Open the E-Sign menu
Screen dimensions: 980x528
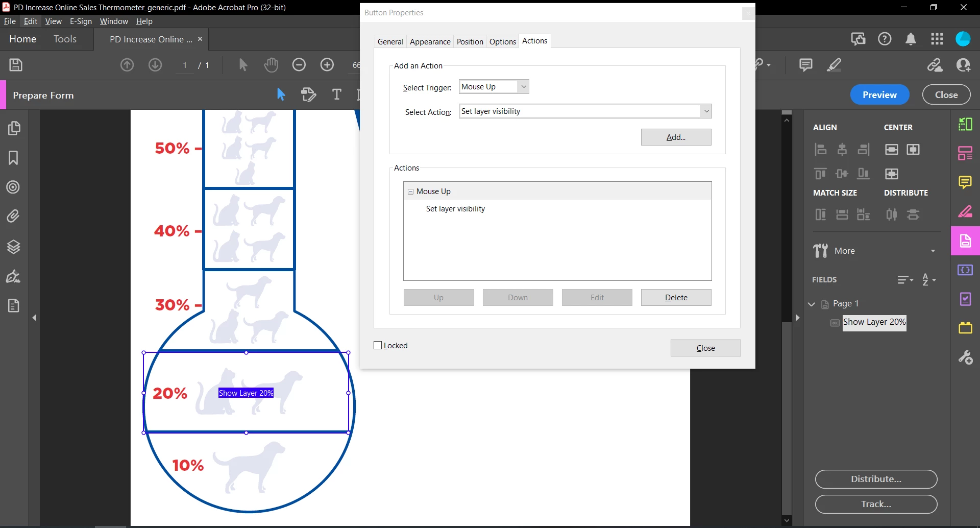[x=81, y=21]
